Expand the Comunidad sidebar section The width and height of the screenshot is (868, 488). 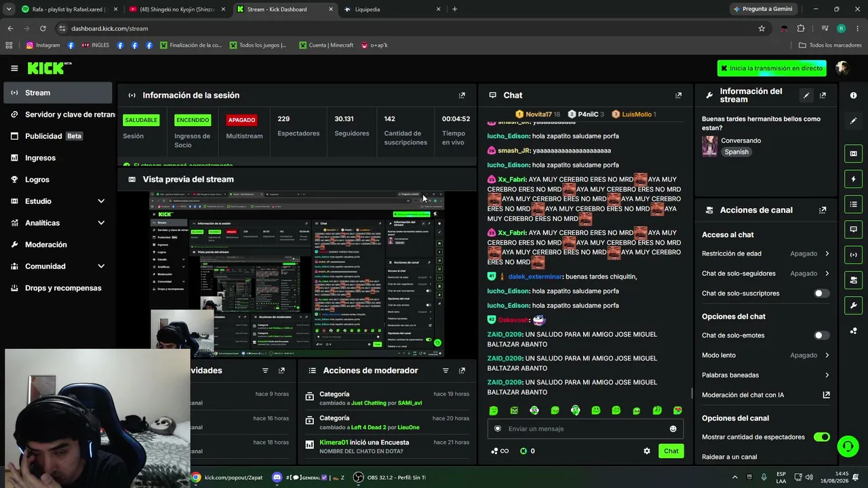[101, 266]
